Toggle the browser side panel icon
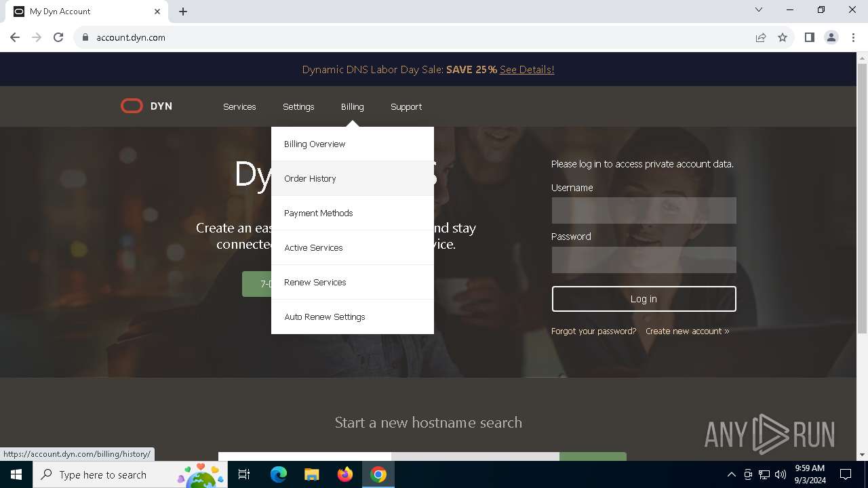Viewport: 868px width, 488px height. point(809,37)
